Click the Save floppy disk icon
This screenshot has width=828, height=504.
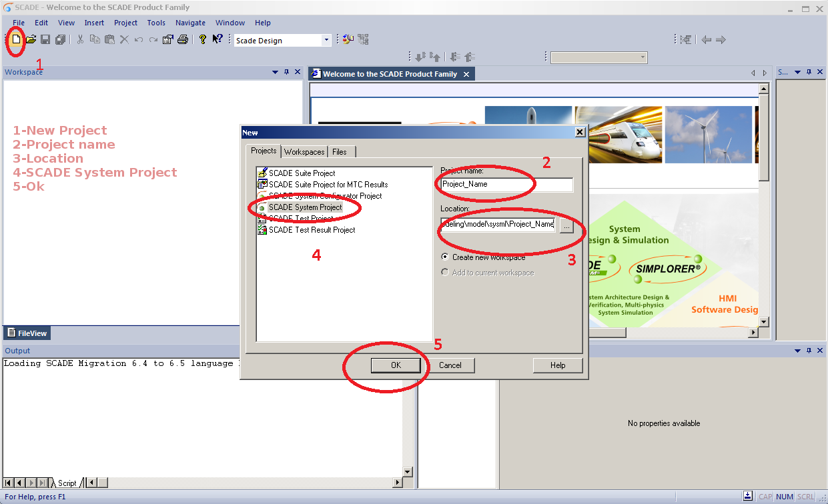[45, 39]
